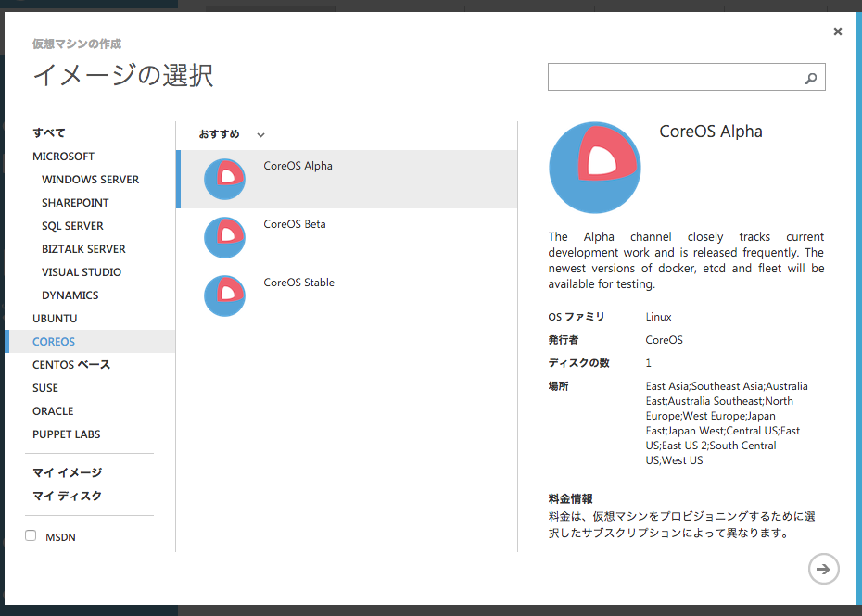Click the CoreOS Beta logo in list

[225, 237]
